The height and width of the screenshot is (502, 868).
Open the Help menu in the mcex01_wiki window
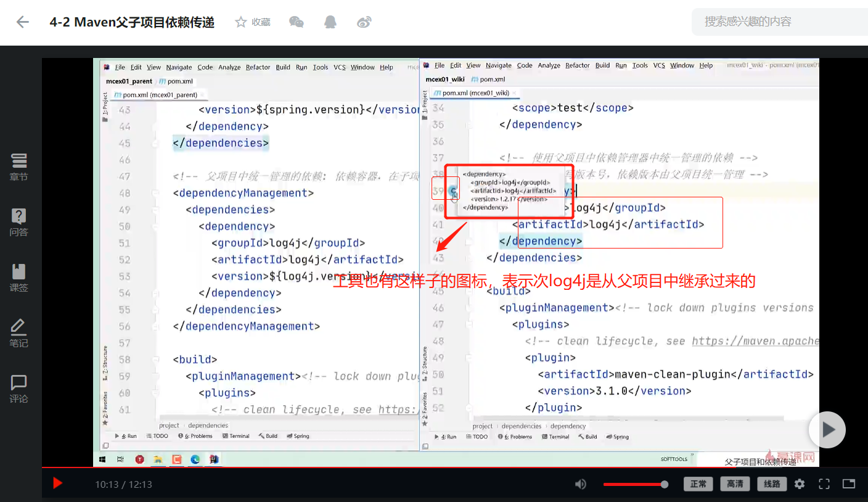point(706,65)
